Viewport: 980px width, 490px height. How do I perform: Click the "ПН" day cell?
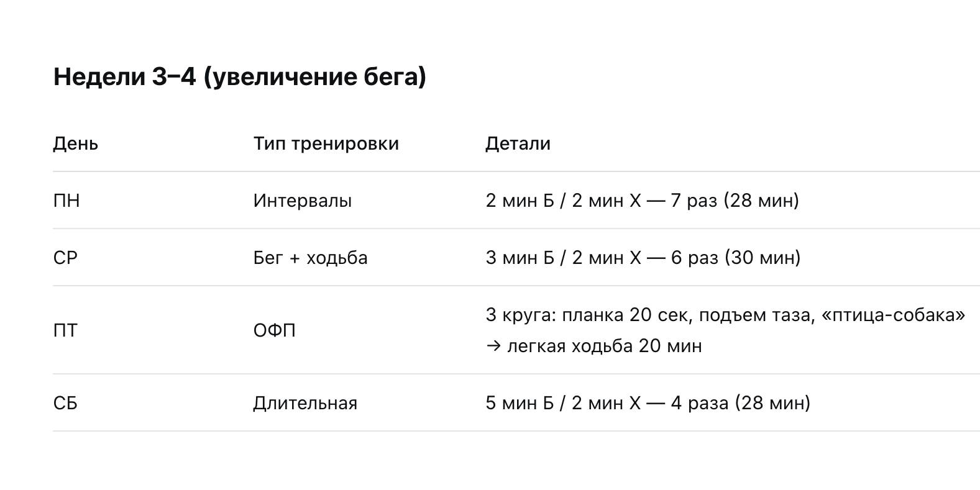(66, 201)
